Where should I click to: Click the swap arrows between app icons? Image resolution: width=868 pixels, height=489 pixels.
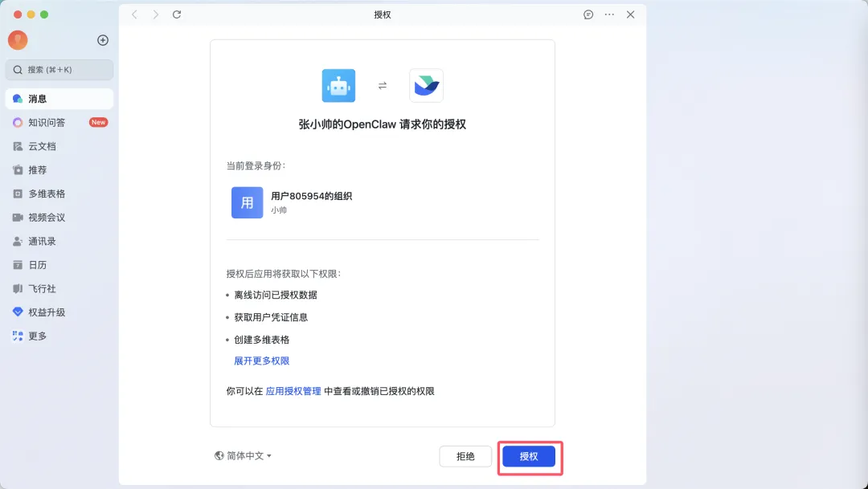(383, 86)
